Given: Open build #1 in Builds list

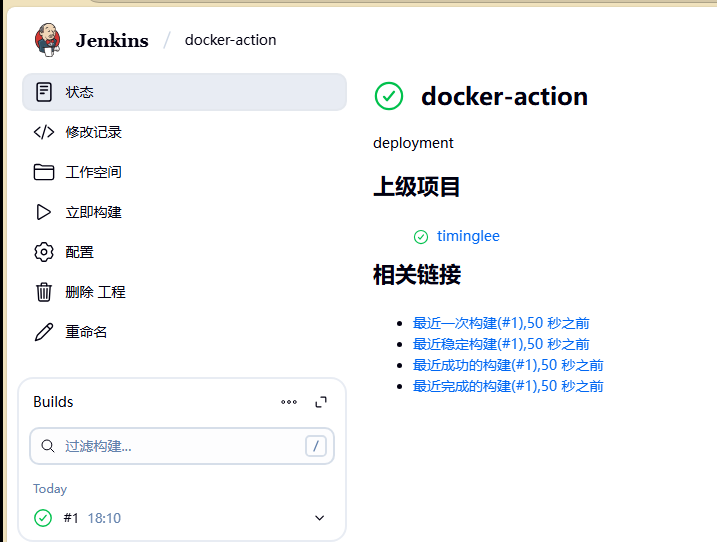Looking at the screenshot, I should coord(71,518).
